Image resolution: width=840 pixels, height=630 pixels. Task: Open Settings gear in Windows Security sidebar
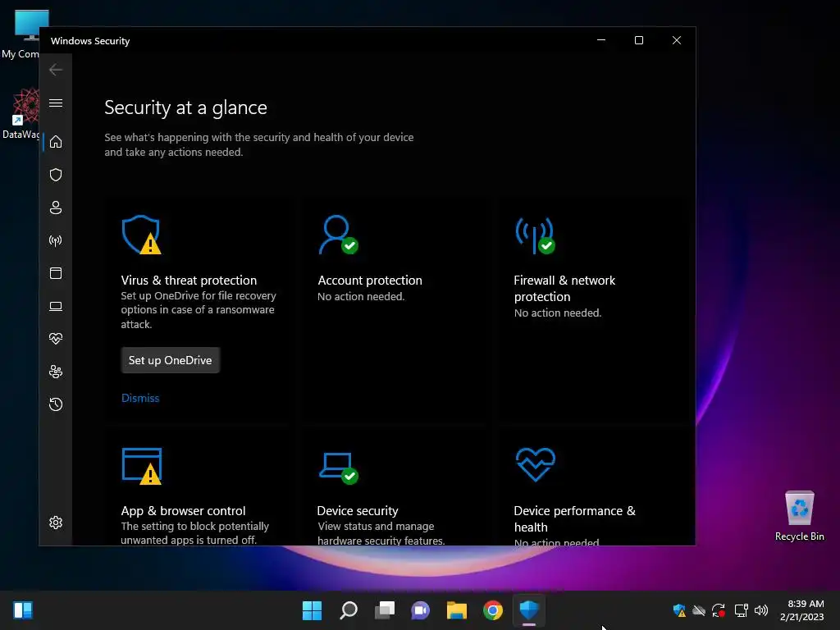pos(56,523)
